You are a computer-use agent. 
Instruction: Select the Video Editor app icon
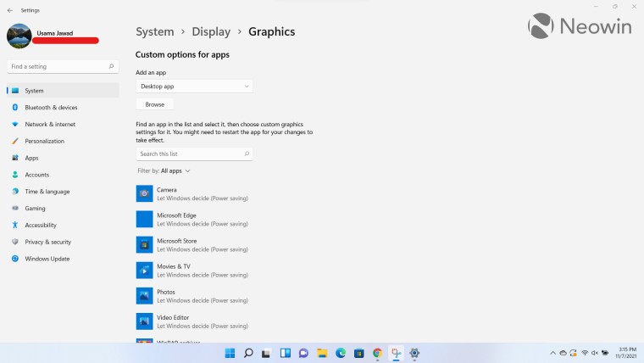click(x=145, y=321)
